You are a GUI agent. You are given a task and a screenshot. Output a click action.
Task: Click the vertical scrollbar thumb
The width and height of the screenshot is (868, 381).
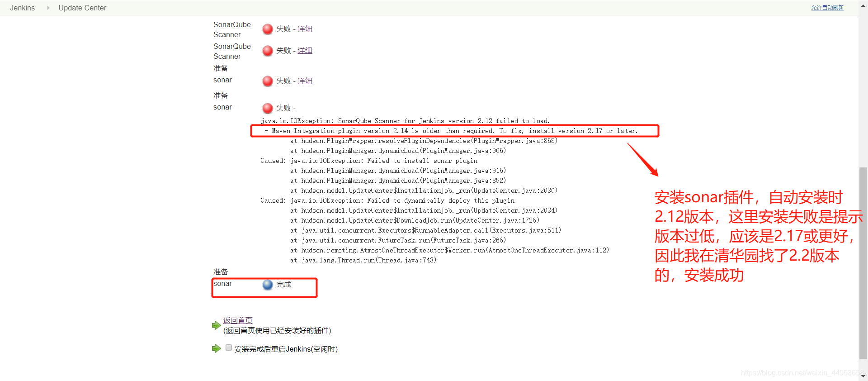(863, 263)
